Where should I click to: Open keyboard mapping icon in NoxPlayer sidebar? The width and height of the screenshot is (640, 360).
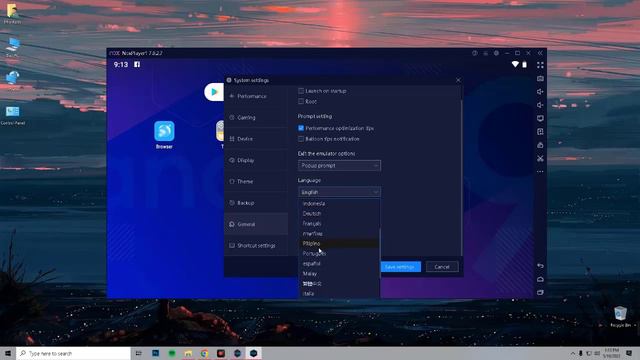(x=540, y=78)
